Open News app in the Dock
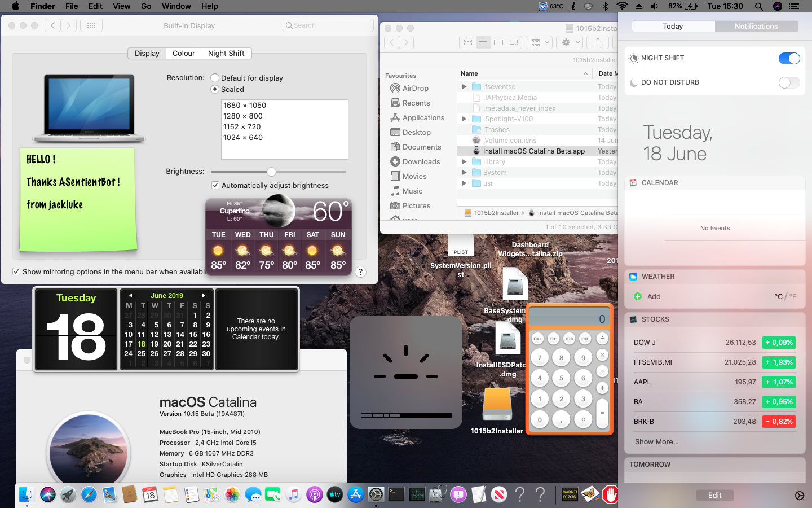Image resolution: width=812 pixels, height=508 pixels. click(x=499, y=495)
